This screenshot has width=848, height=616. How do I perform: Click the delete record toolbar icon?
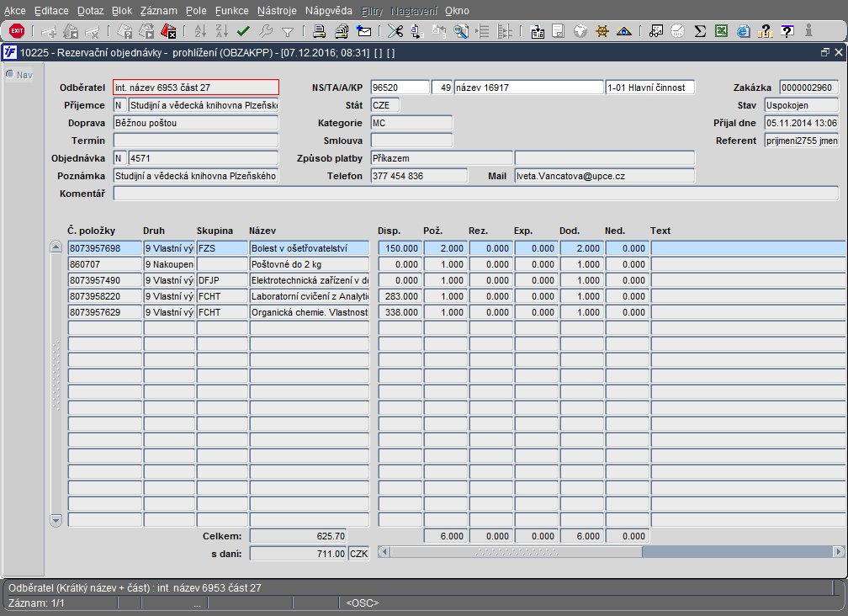coord(93,32)
